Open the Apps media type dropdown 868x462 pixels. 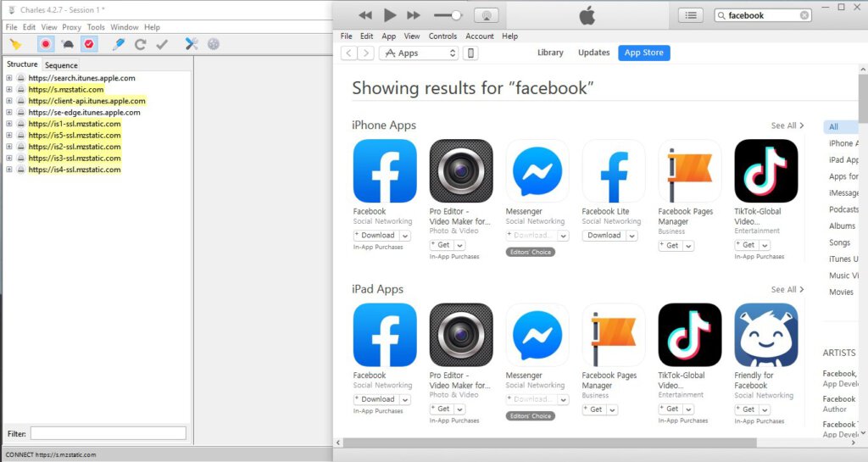pos(418,53)
